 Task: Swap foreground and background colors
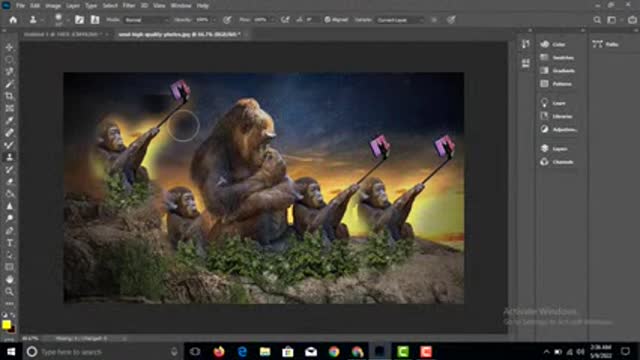click(13, 315)
